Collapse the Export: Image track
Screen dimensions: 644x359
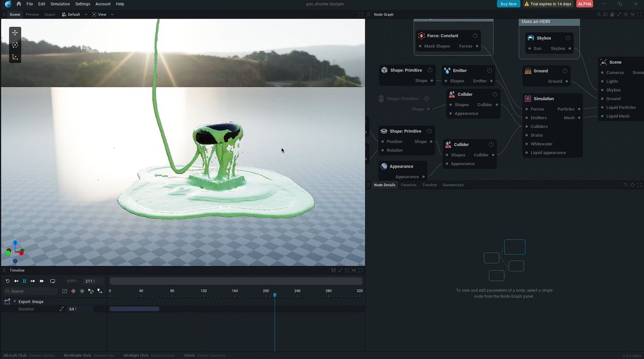[14, 302]
